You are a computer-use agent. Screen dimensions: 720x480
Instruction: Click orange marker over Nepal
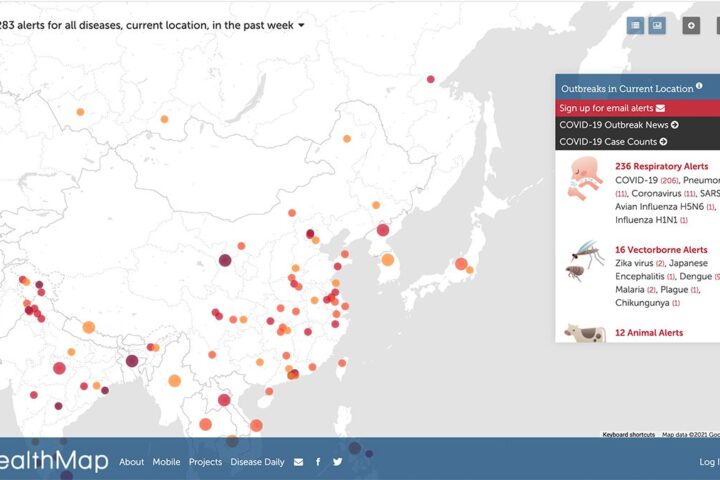[89, 328]
